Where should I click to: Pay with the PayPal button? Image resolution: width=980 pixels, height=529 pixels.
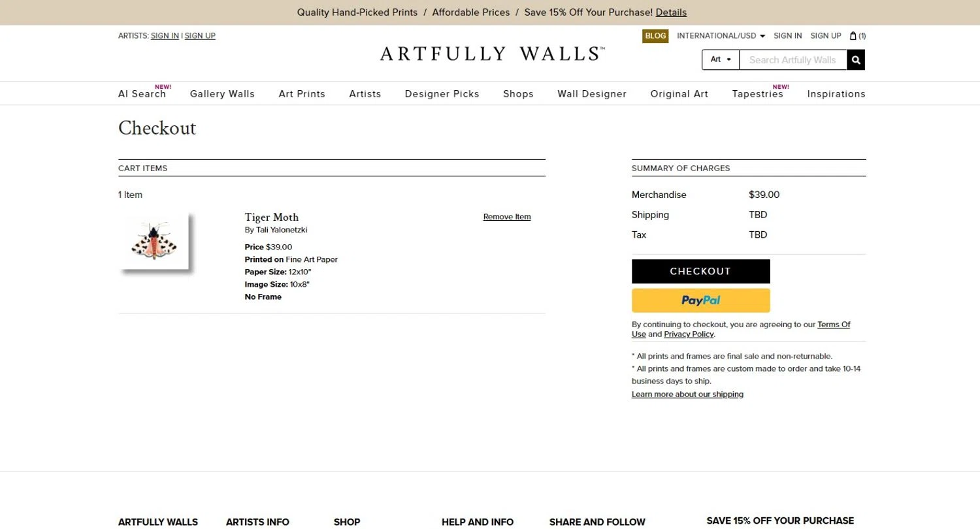coord(701,300)
